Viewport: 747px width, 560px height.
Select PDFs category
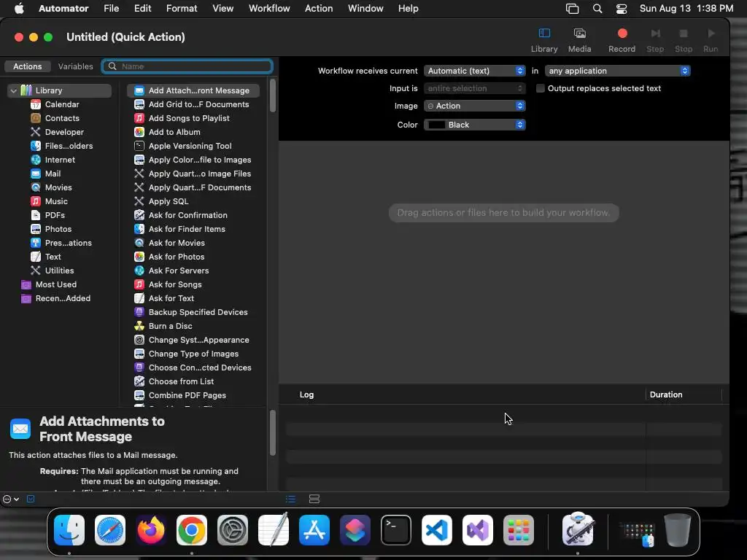click(54, 215)
